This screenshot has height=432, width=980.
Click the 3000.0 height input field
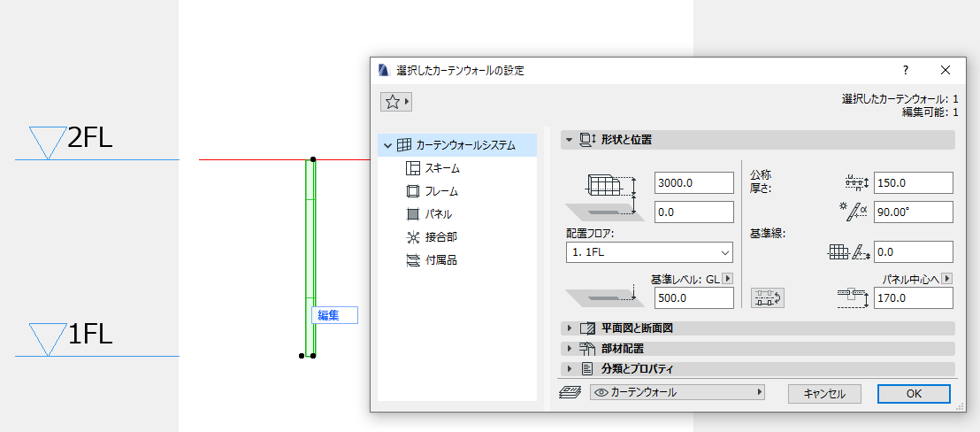click(x=693, y=183)
